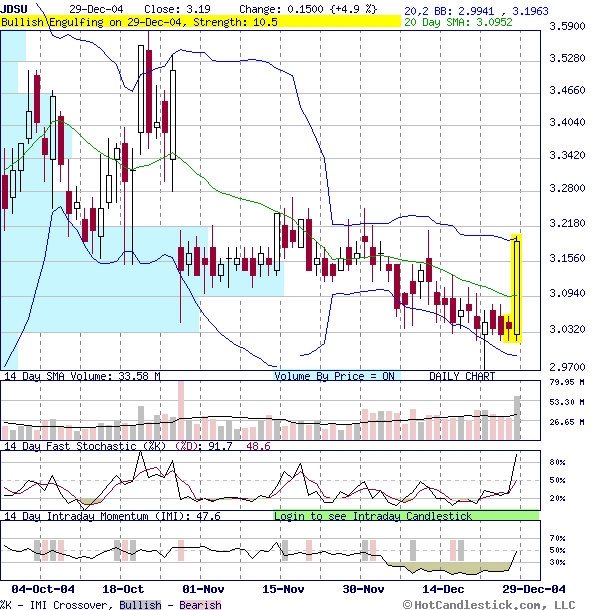
Task: Click the 3.2180 price axis label
Action: pos(567,223)
